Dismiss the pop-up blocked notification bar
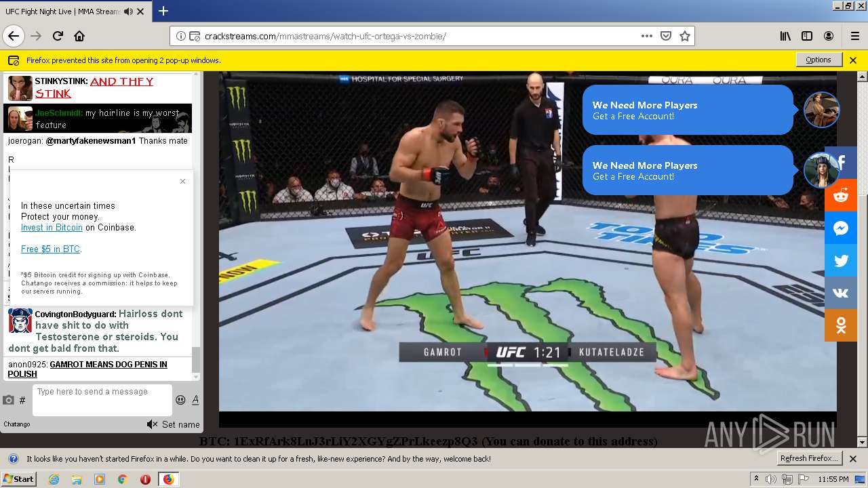Image resolution: width=868 pixels, height=488 pixels. point(853,60)
